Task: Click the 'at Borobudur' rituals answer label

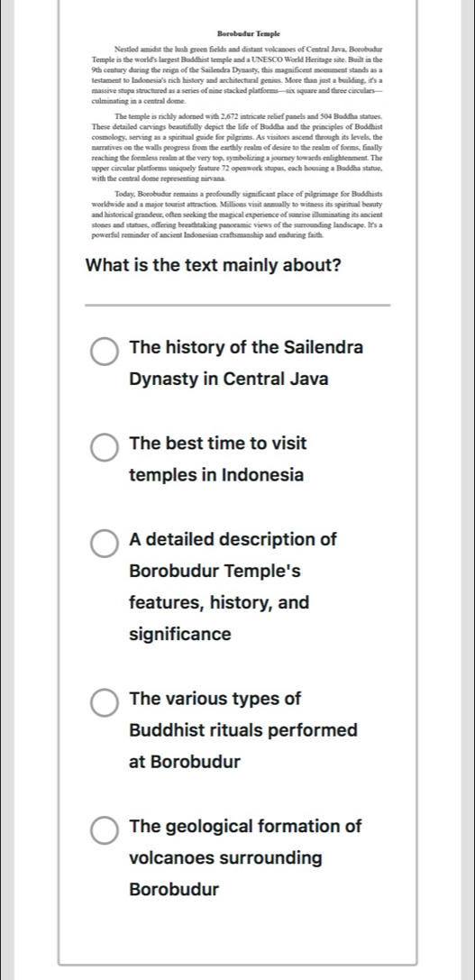Action: point(185,762)
